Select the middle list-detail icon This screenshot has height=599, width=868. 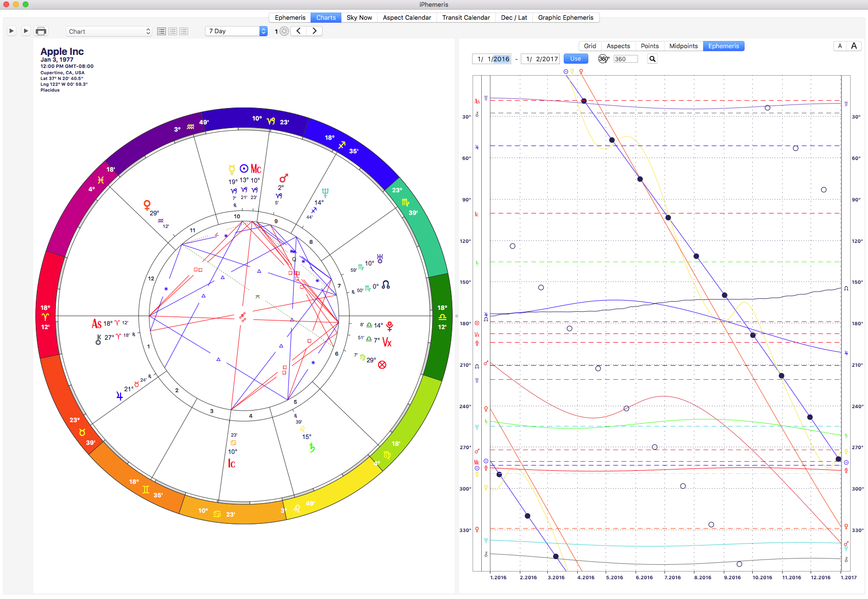point(173,31)
